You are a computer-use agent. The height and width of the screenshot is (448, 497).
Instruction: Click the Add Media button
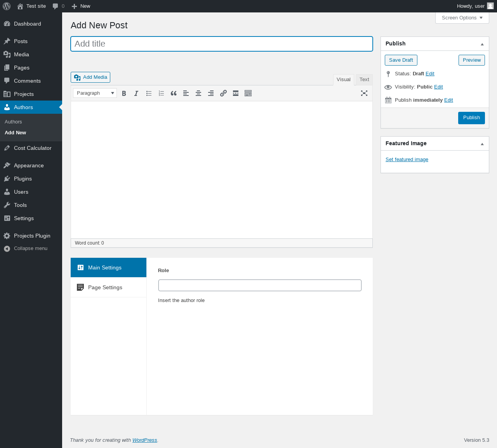[x=90, y=77]
